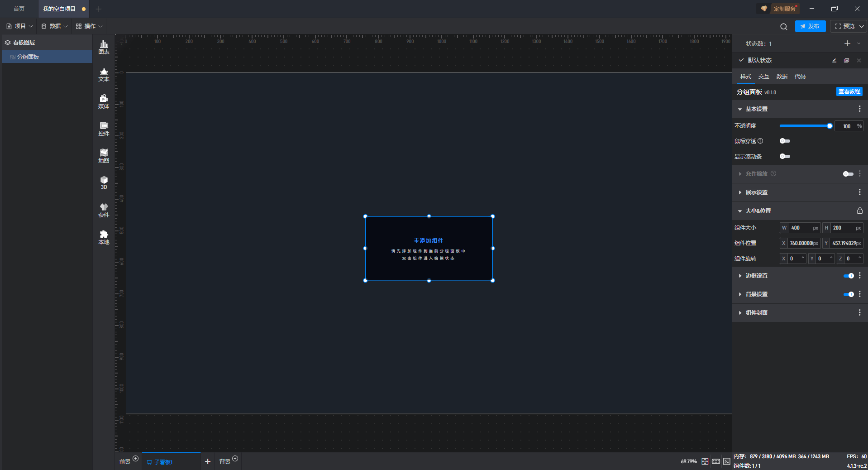Viewport: 868px width, 470px height.
Task: Open the 基本设置 more options menu
Action: (859, 109)
